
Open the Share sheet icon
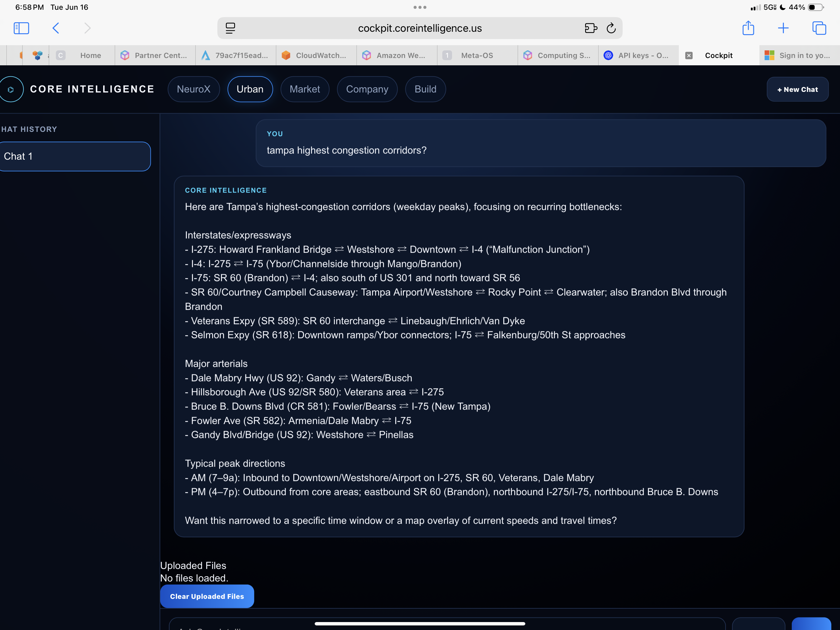pyautogui.click(x=748, y=28)
